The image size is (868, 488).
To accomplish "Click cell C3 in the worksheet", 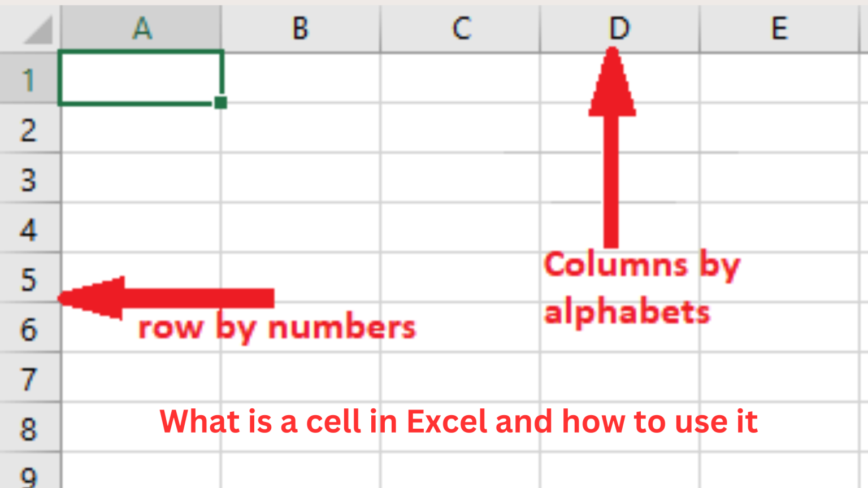I will click(461, 178).
